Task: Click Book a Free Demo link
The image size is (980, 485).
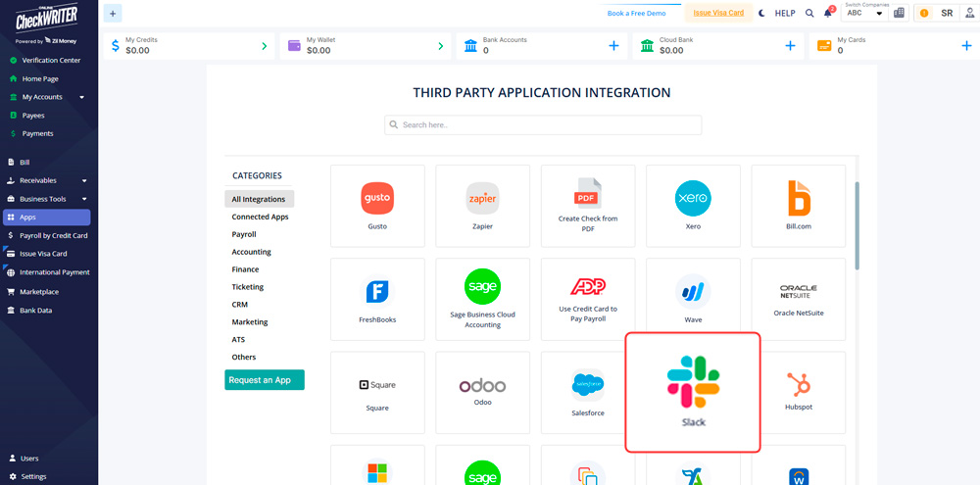Action: (x=636, y=13)
